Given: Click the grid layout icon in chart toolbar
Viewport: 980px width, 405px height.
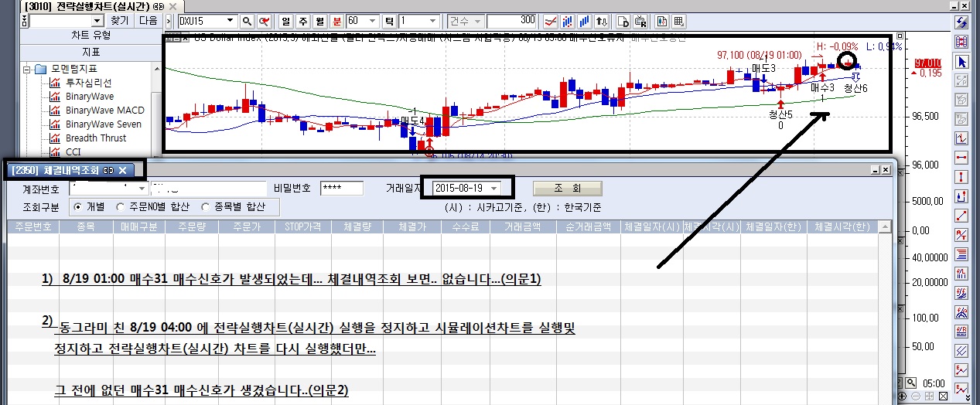Looking at the screenshot, I should 678,21.
